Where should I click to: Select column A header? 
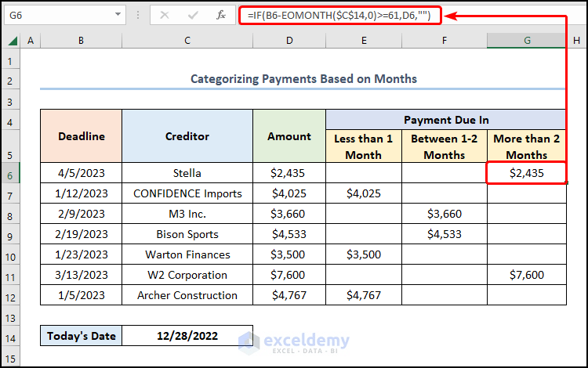coord(31,41)
